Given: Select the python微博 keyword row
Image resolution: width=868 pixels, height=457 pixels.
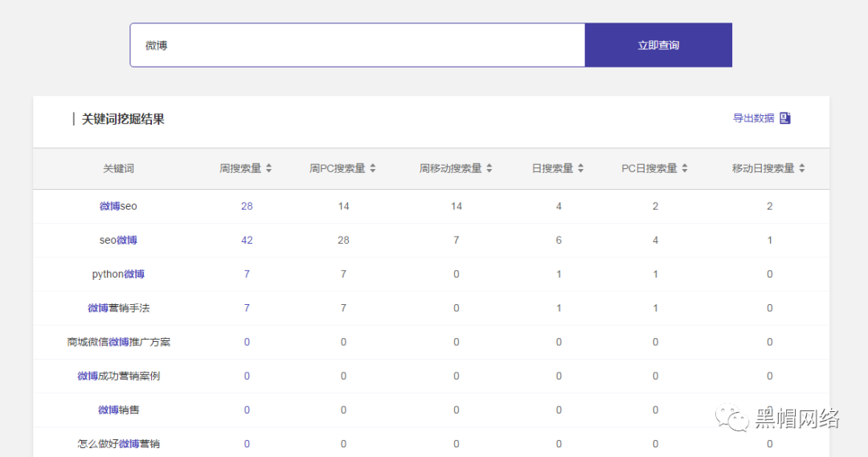Looking at the screenshot, I should (432, 274).
